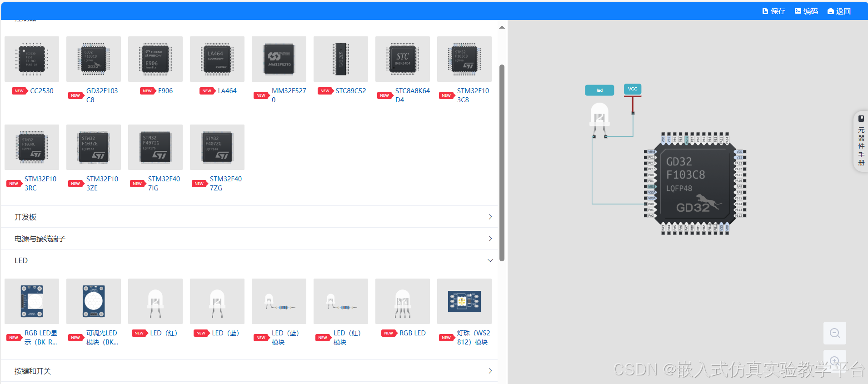Click the E906 name label
Screen dimensions: 868x384
tap(165, 91)
